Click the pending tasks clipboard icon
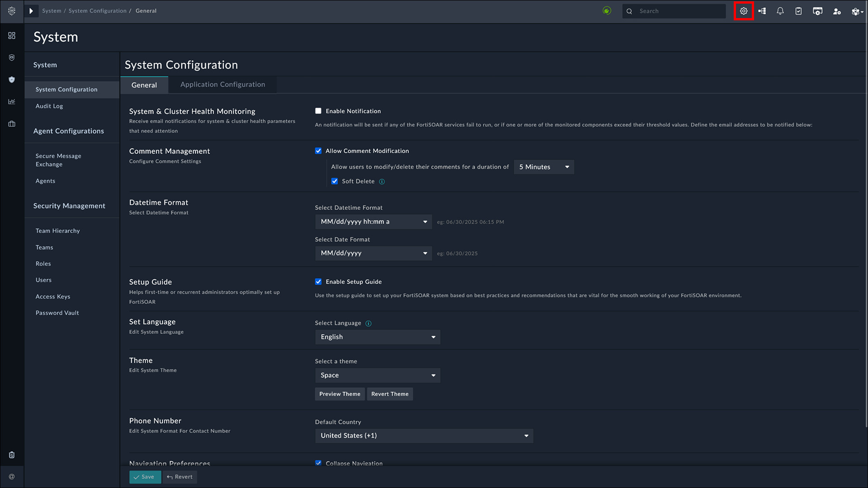This screenshot has height=488, width=868. point(798,11)
